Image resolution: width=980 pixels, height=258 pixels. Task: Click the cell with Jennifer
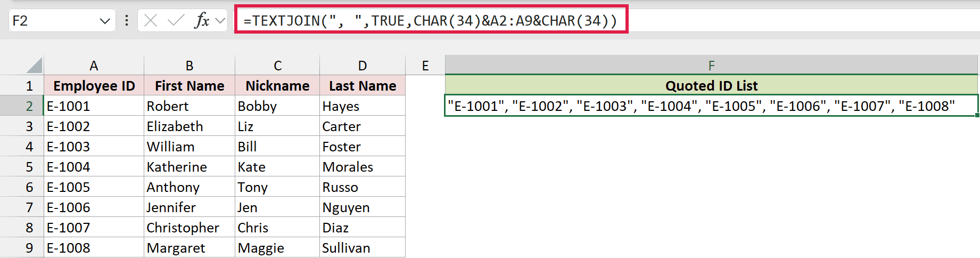pyautogui.click(x=190, y=207)
